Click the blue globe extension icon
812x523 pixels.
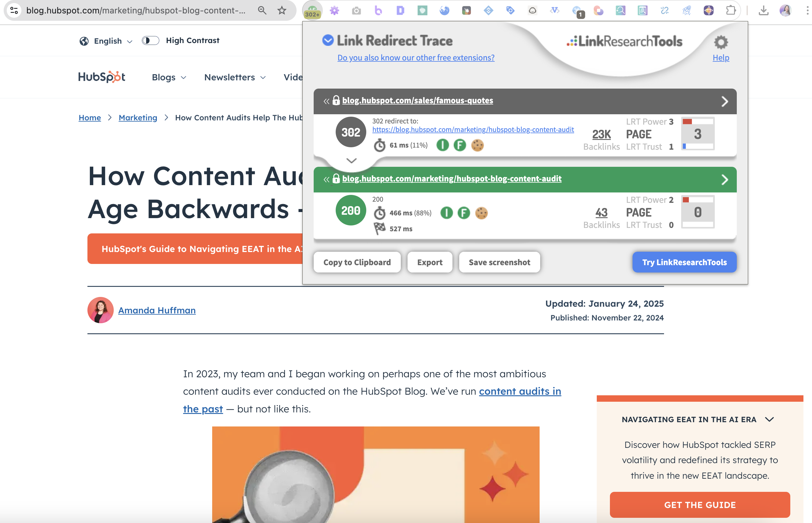[x=444, y=10]
